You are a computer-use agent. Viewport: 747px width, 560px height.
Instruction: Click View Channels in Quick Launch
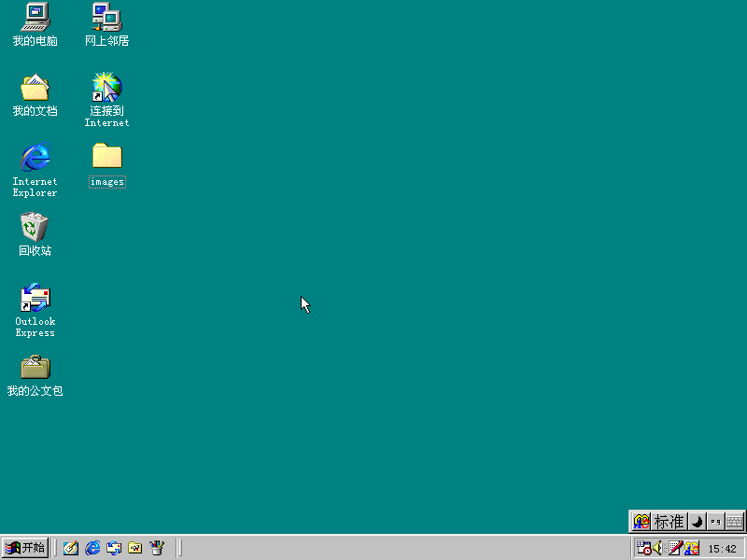pos(157,548)
